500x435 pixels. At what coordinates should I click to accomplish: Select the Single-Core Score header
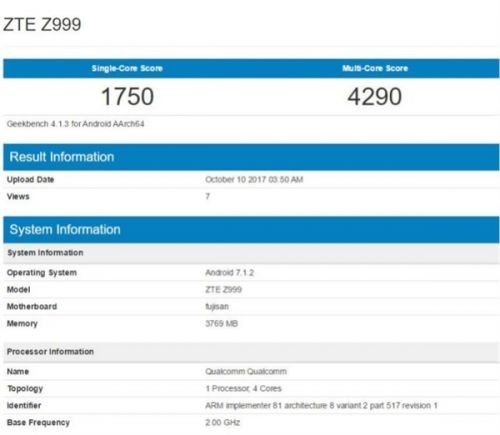coord(127,68)
